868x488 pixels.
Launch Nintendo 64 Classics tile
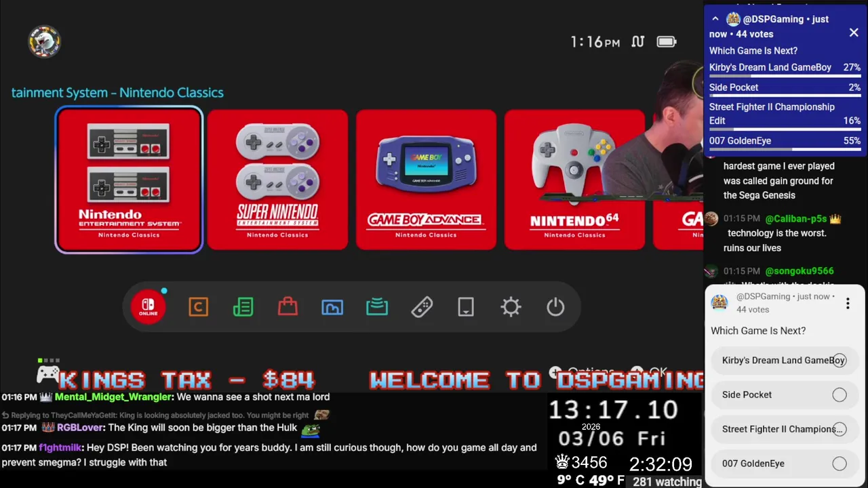(x=574, y=180)
